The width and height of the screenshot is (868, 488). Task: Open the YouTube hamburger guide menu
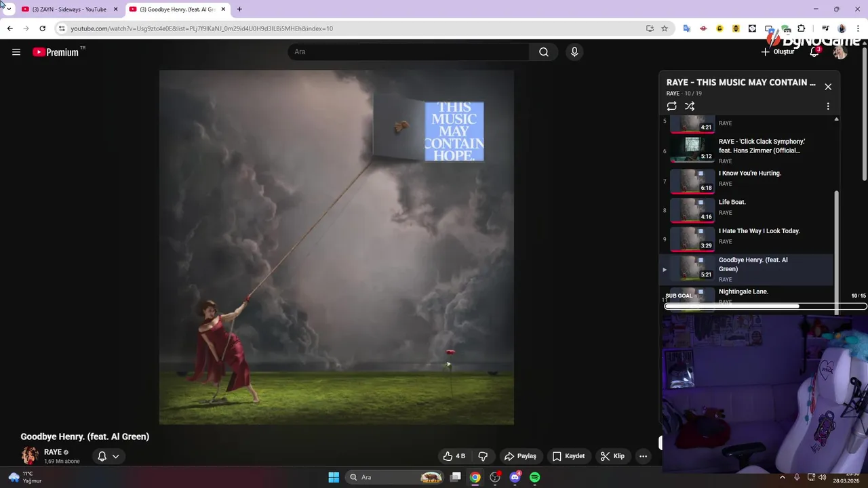[x=16, y=52]
